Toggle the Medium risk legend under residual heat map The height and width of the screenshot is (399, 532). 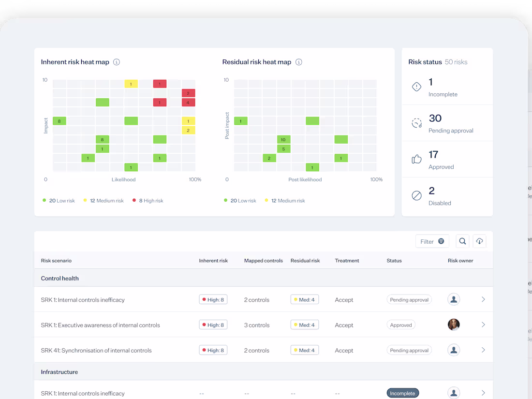[x=285, y=200]
